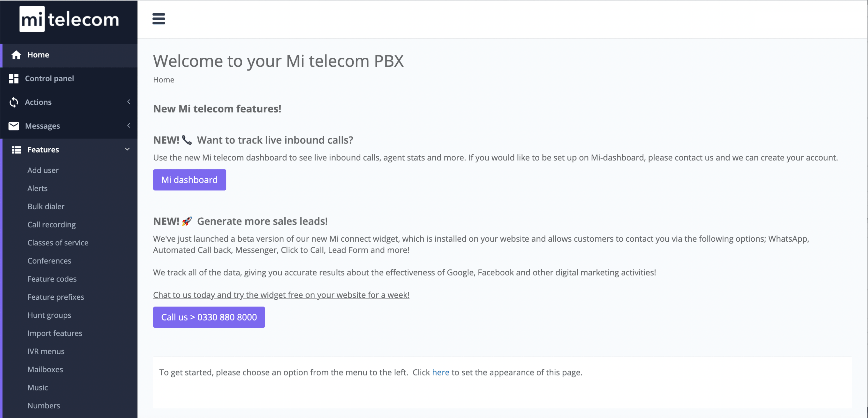Screen dimensions: 868x418
Task: Select Hunt groups from the sidebar
Action: 49,315
